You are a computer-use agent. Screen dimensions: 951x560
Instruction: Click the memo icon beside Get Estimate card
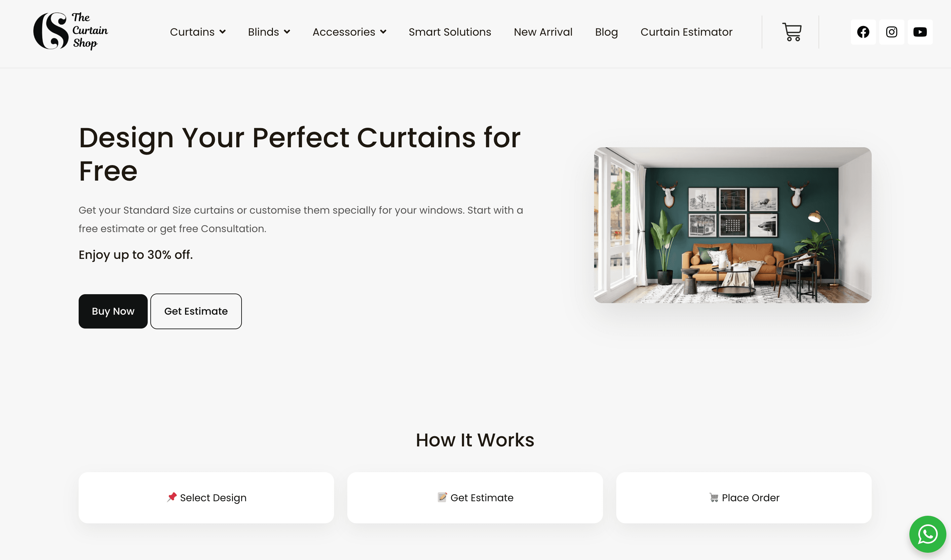(x=442, y=497)
